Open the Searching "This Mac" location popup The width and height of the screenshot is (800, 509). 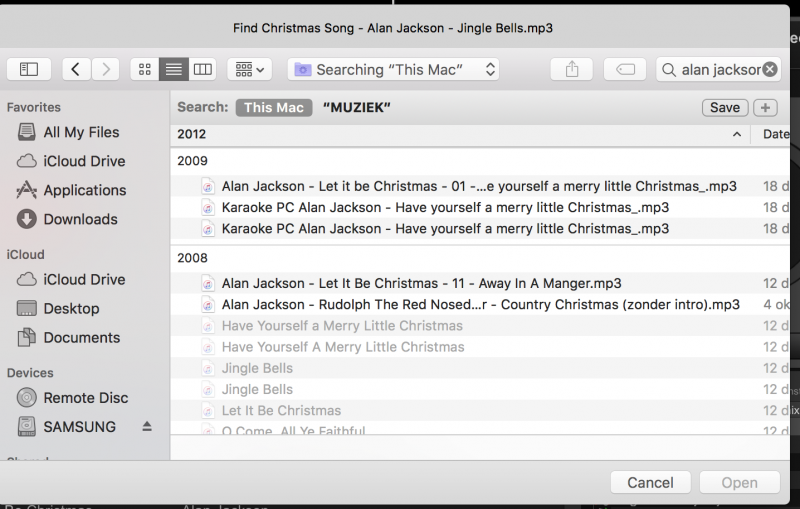(x=393, y=69)
